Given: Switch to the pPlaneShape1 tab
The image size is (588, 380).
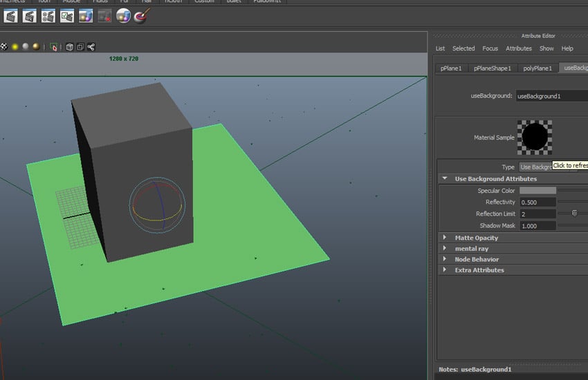Looking at the screenshot, I should click(492, 68).
